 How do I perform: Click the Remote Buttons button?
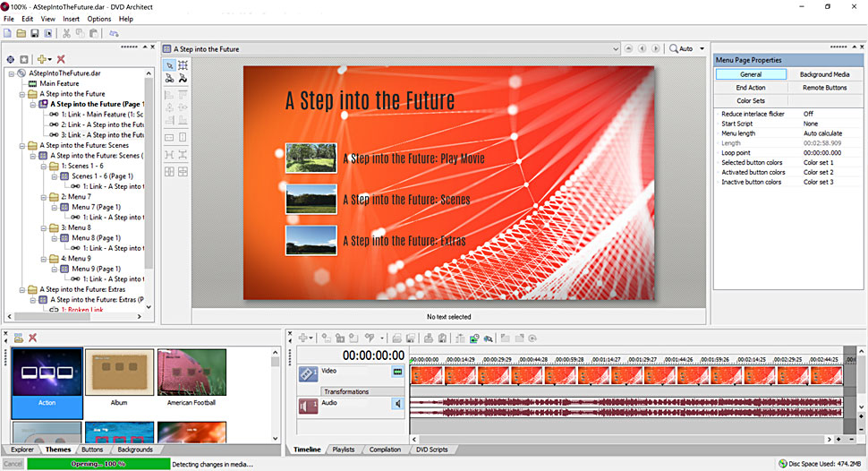(x=824, y=88)
